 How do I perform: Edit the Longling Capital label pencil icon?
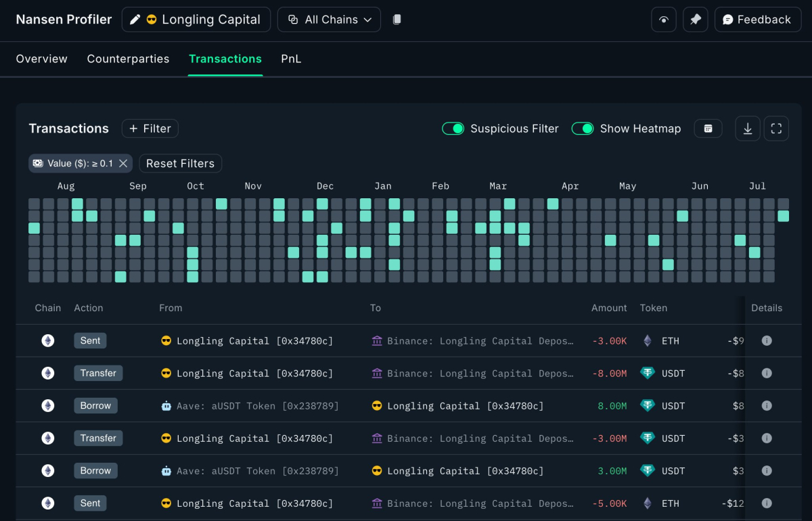pos(135,20)
